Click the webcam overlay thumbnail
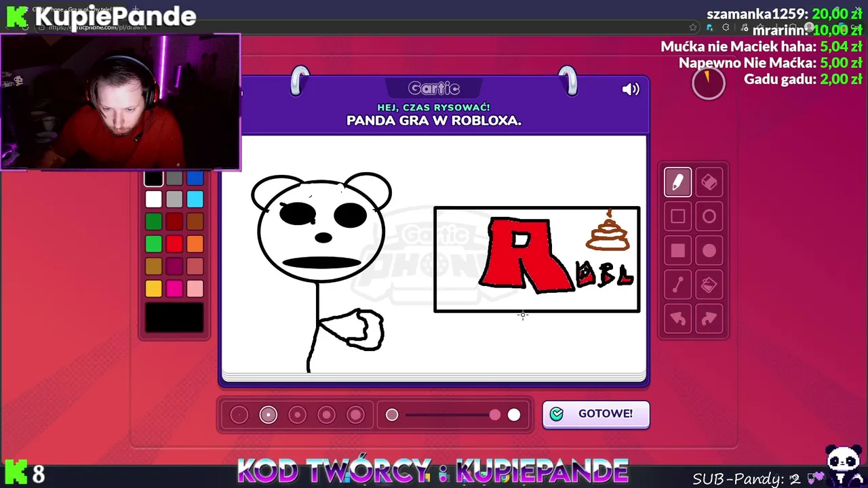The image size is (868, 488). [x=120, y=102]
